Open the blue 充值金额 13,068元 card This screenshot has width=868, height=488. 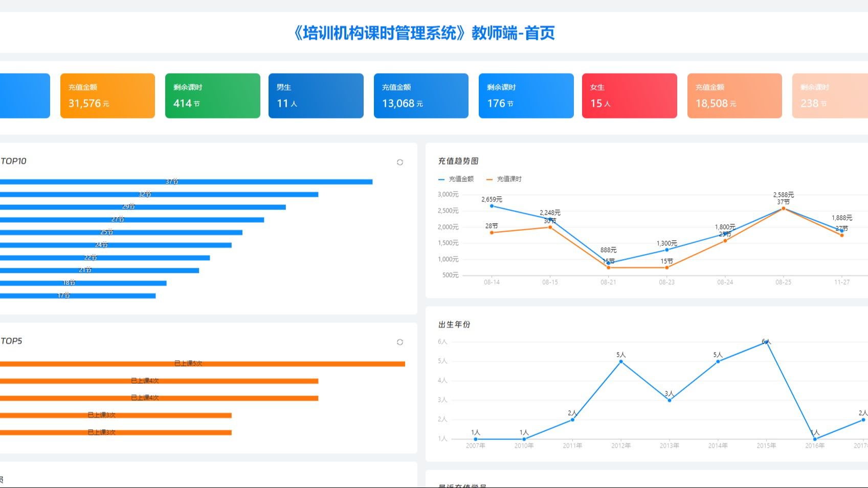coord(421,96)
